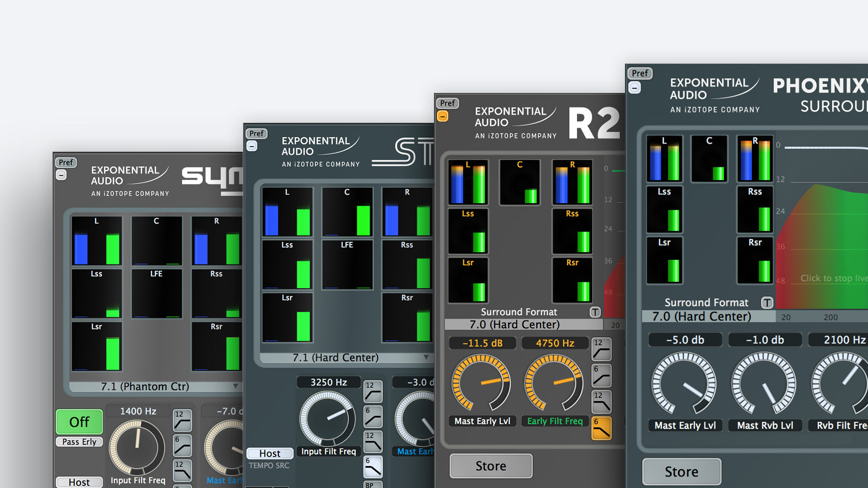Open the 7.1 (Phantom Ctr) format dropdown

[x=155, y=386]
